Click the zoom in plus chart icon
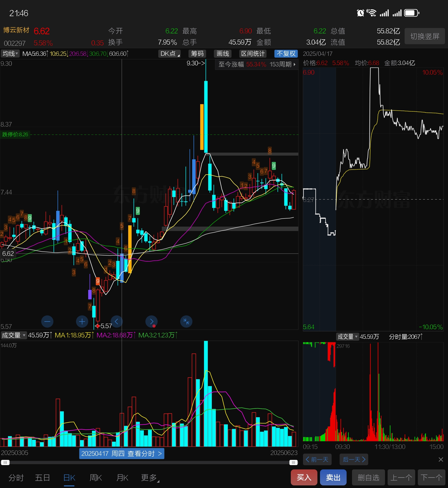This screenshot has height=488, width=448. (x=82, y=322)
